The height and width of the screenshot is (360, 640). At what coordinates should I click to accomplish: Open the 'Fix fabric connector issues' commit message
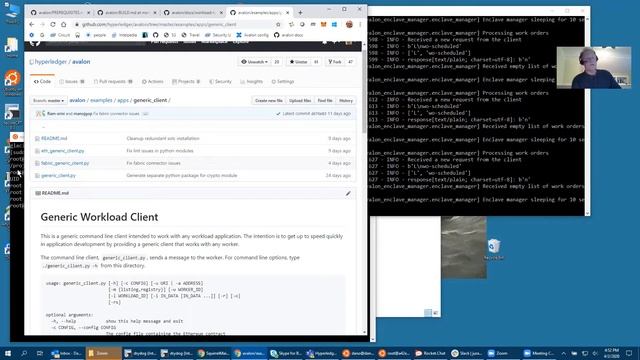click(153, 163)
